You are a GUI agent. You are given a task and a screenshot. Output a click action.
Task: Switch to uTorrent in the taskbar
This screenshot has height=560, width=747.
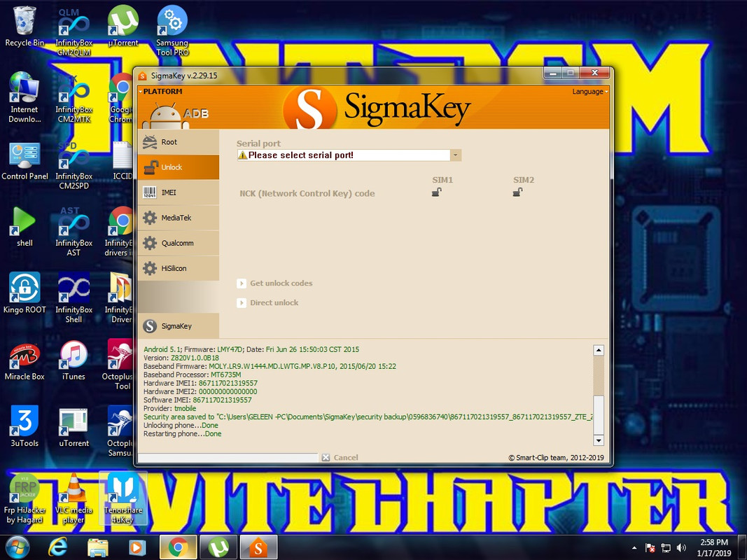[218, 547]
